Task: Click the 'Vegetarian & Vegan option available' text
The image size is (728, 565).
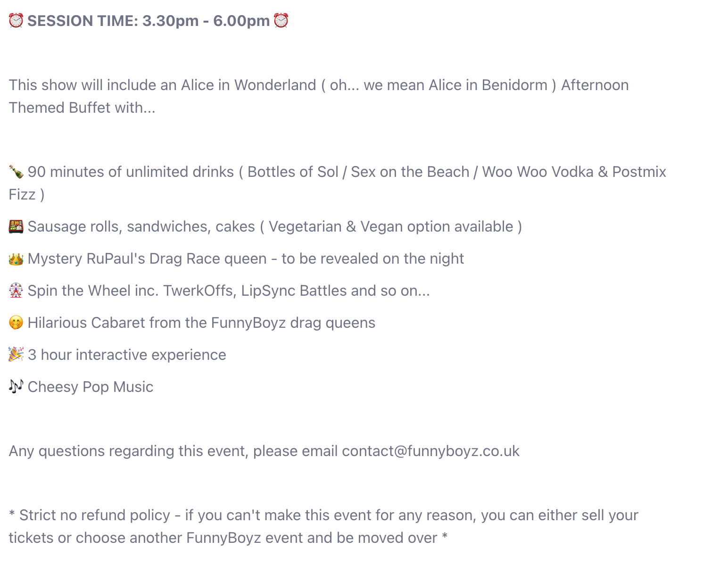Action: pyautogui.click(x=391, y=226)
